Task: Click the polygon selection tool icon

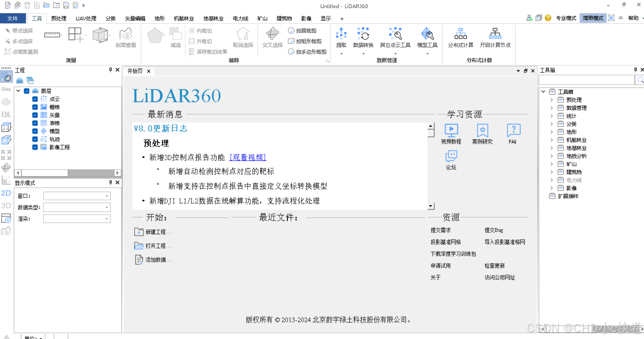Action: pyautogui.click(x=155, y=35)
